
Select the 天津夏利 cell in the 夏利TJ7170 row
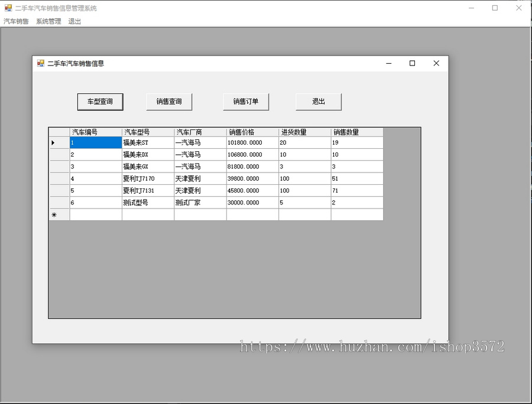200,178
